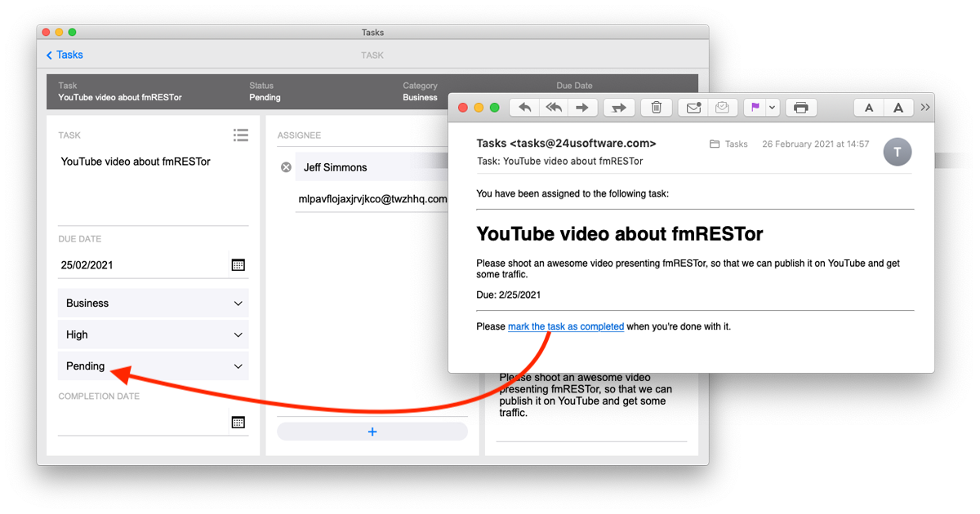The image size is (980, 514).
Task: Remove assignee Jeff Simmons
Action: pos(286,167)
